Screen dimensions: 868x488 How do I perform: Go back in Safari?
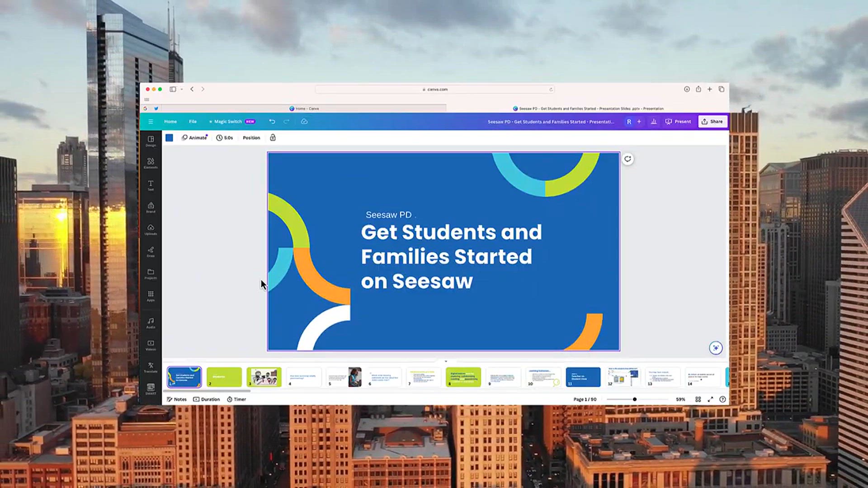(192, 89)
